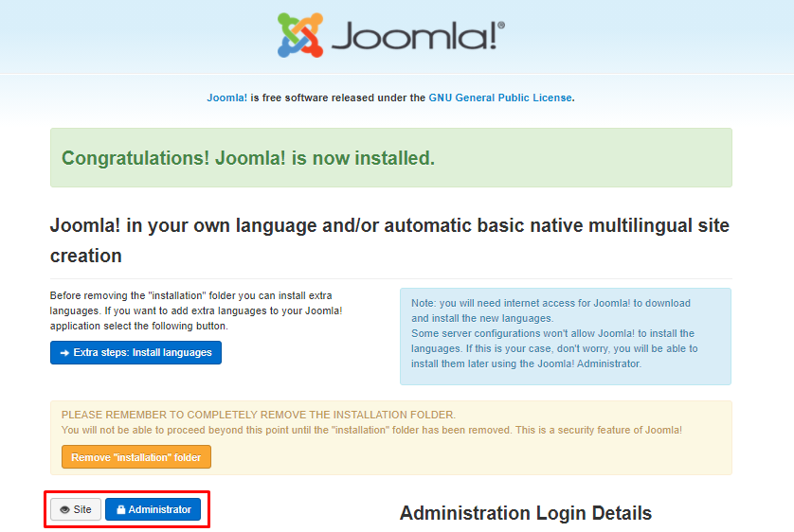Screen dimensions: 794x532
Task: Click the green Congratulations installed message
Action: coord(248,158)
